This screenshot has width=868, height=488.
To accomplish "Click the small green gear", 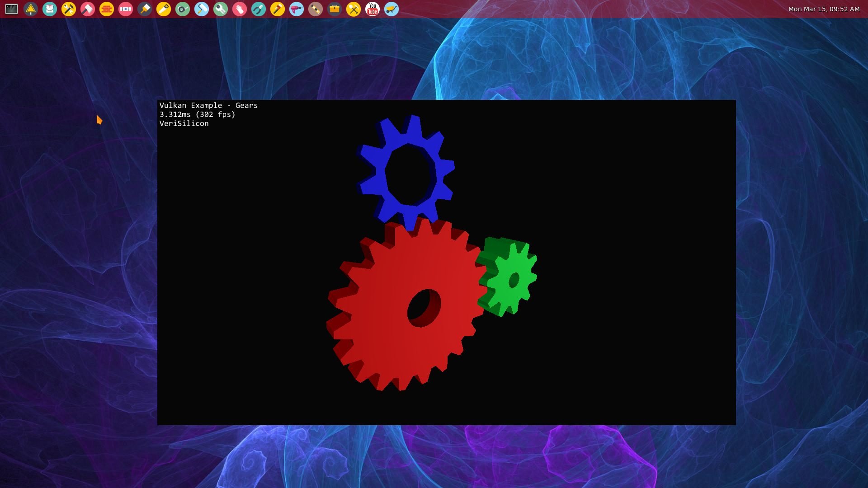I will [x=509, y=278].
